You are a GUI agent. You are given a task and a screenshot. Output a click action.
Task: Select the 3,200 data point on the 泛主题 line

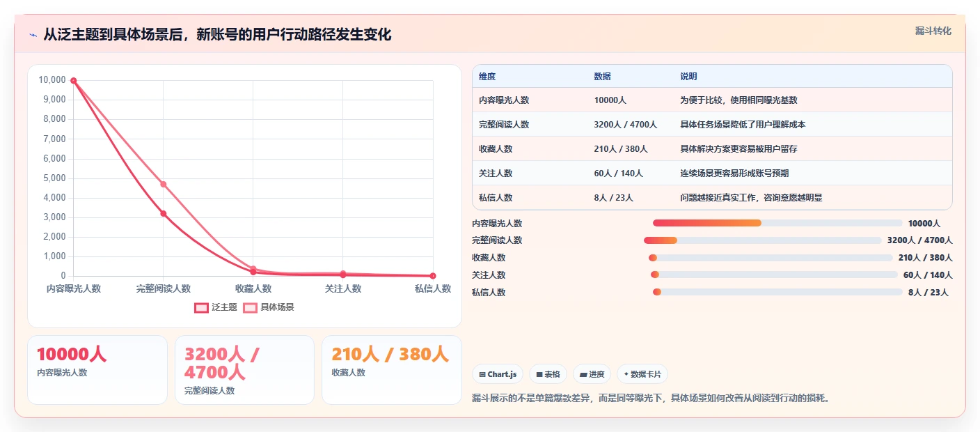164,213
